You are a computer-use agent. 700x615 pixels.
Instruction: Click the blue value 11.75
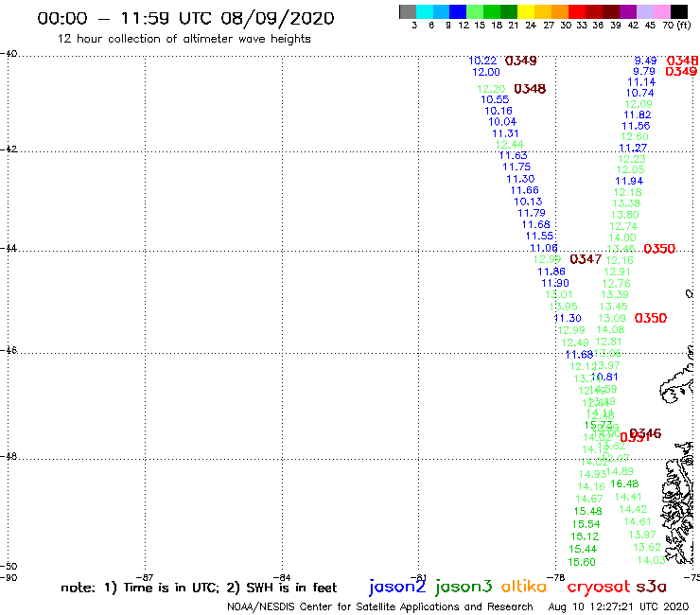(516, 167)
